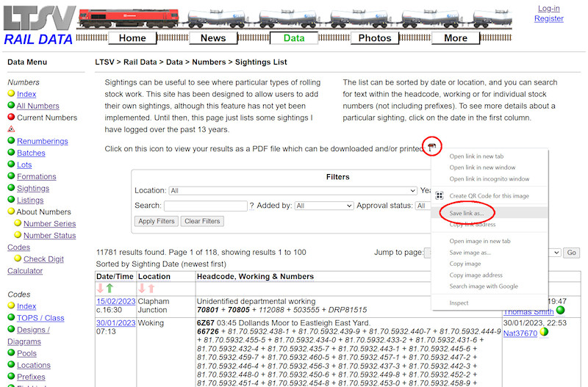Open the 15/02/2023 sighting date link

point(116,301)
